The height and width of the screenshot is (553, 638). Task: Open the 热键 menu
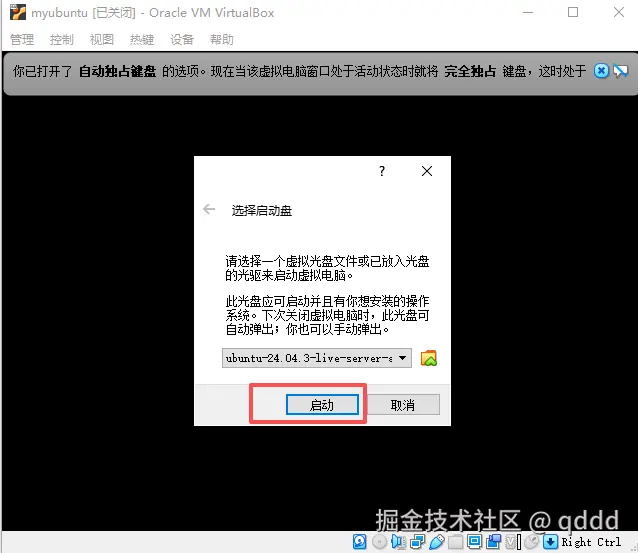(x=142, y=39)
